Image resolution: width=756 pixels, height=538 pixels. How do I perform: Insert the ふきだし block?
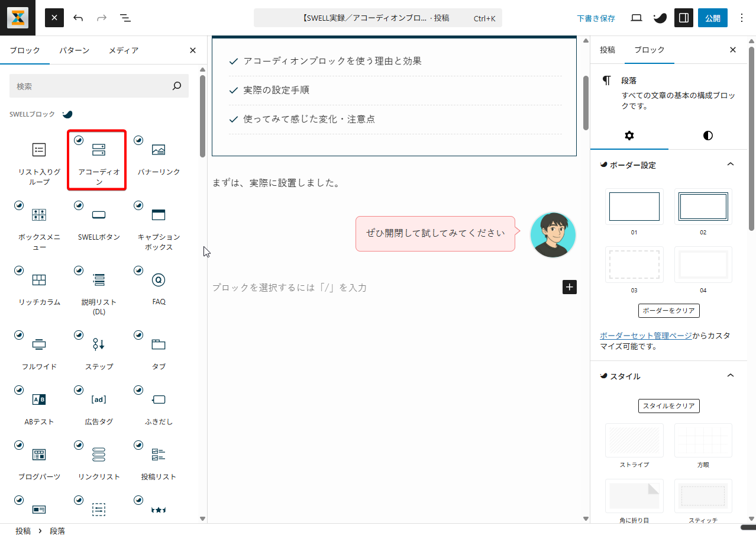159,408
